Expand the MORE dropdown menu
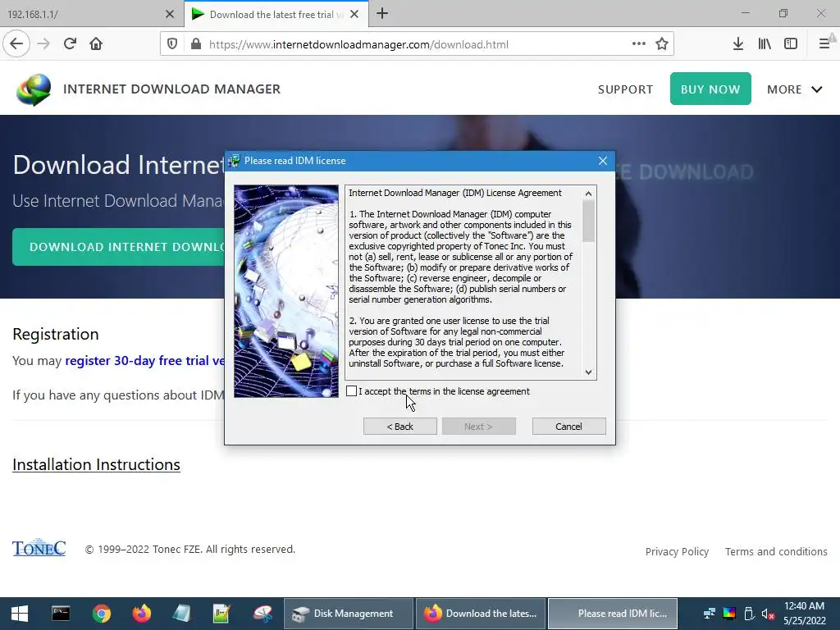Viewport: 840px width, 630px height. point(794,89)
